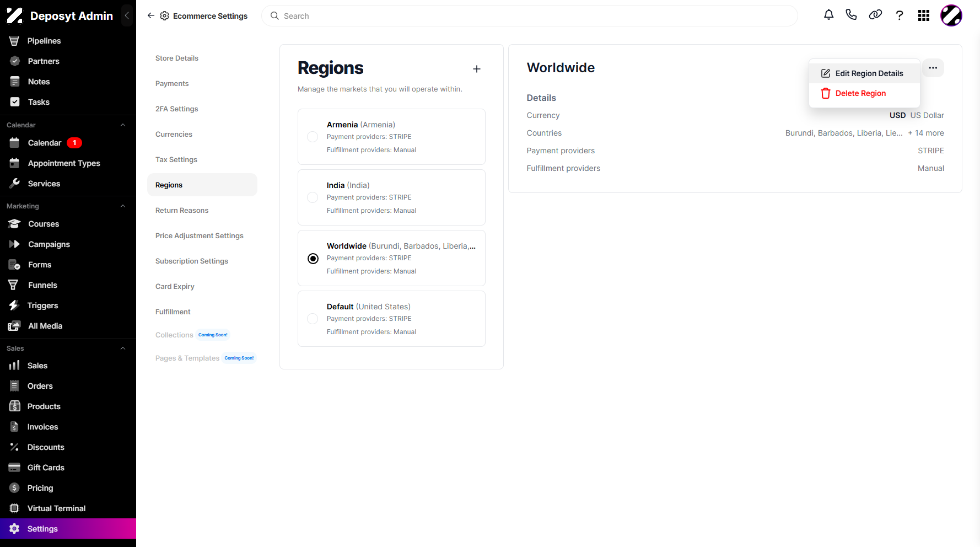Choose Delete Region from menu
This screenshot has width=980, height=547.
(864, 93)
